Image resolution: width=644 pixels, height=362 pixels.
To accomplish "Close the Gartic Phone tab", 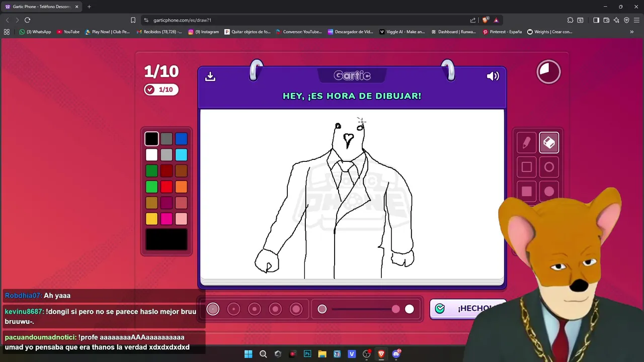I will (76, 7).
